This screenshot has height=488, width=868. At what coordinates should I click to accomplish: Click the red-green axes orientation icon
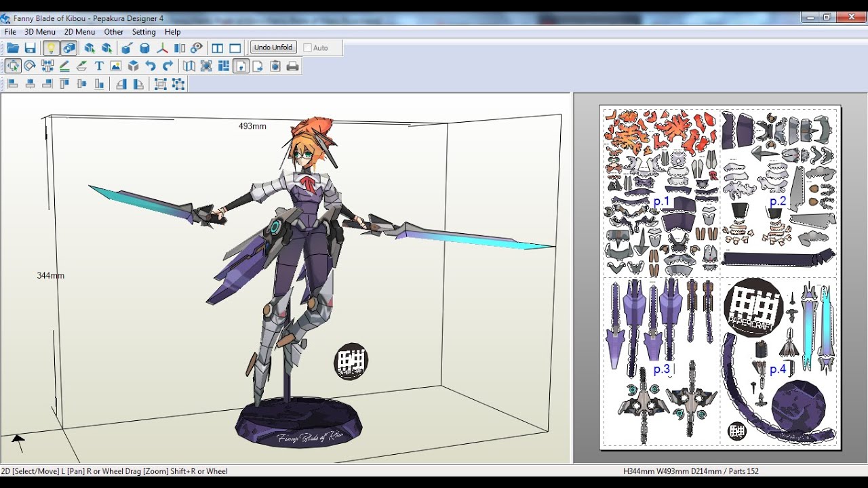click(162, 48)
